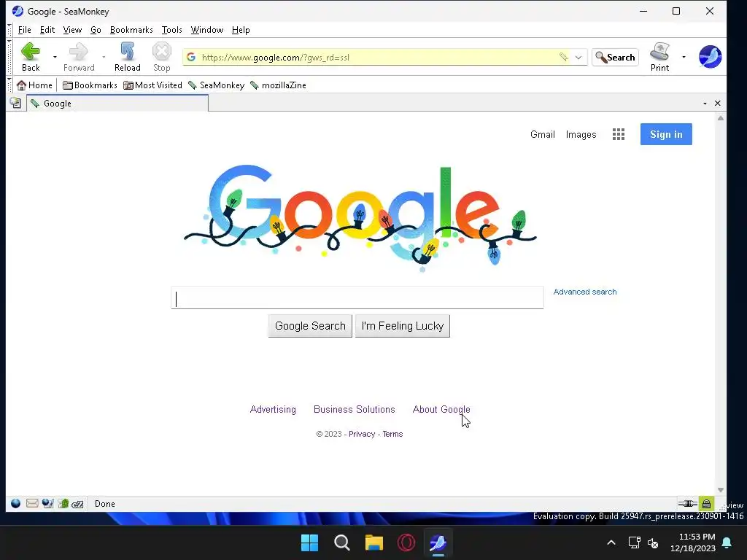Open the Bookmarks folder on toolbar
The height and width of the screenshot is (560, 747).
coord(90,85)
